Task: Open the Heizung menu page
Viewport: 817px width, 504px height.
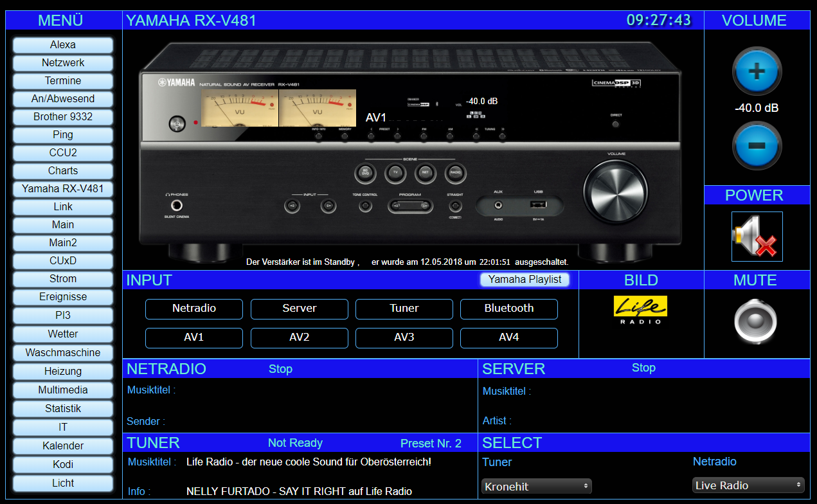Action: tap(63, 372)
